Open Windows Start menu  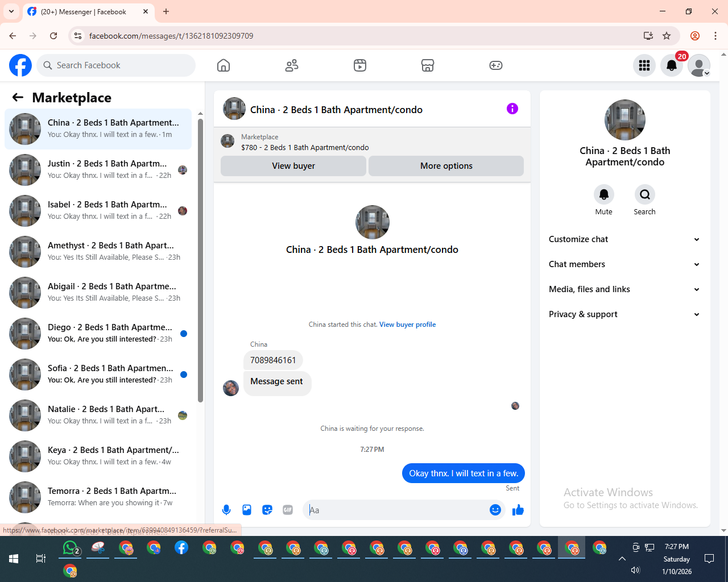coord(14,559)
